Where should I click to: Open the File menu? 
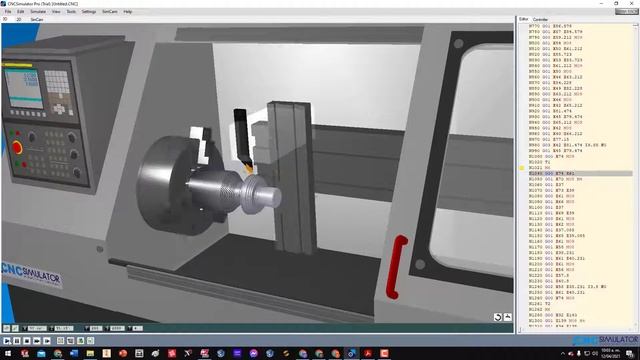(8, 12)
